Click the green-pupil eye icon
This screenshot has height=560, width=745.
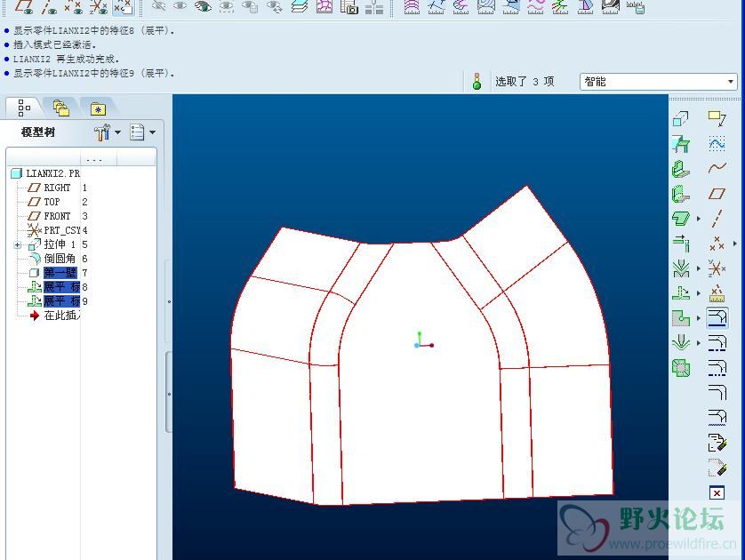tap(203, 6)
